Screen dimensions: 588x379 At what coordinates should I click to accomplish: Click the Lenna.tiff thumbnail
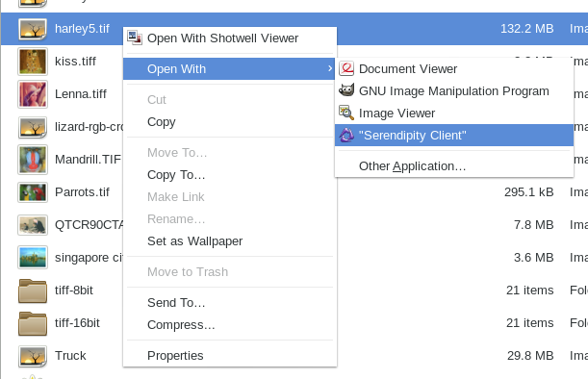click(33, 94)
